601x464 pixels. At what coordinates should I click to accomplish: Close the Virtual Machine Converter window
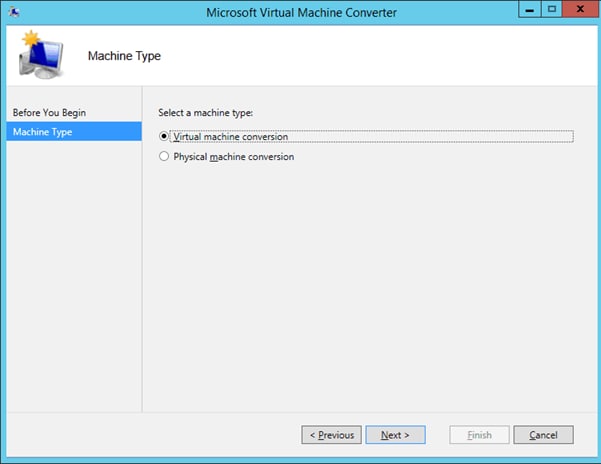pos(580,9)
